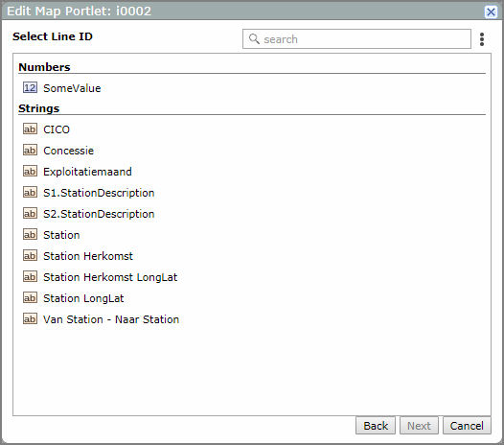Click the string icon beside Exploitatiemaand
This screenshot has width=504, height=445.
(x=30, y=171)
